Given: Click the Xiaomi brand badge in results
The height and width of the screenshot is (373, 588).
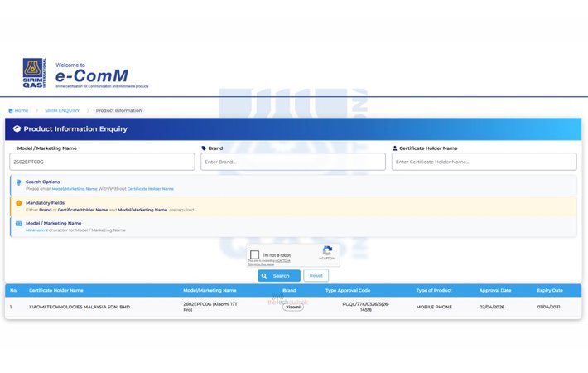Looking at the screenshot, I should point(293,307).
